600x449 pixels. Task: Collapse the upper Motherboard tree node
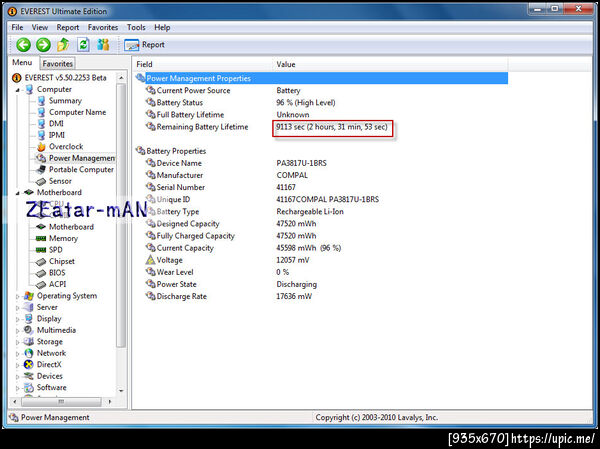(18, 193)
